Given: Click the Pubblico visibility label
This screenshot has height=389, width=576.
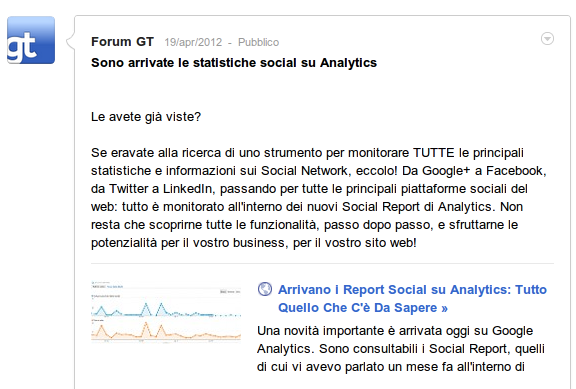Looking at the screenshot, I should pyautogui.click(x=259, y=42).
